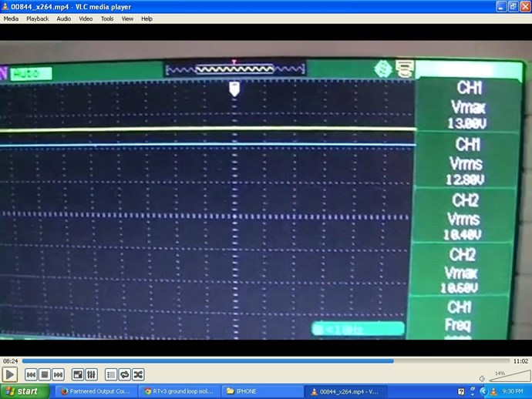Viewport: 532px width, 399px height.
Task: Click the Play button
Action: (10, 374)
